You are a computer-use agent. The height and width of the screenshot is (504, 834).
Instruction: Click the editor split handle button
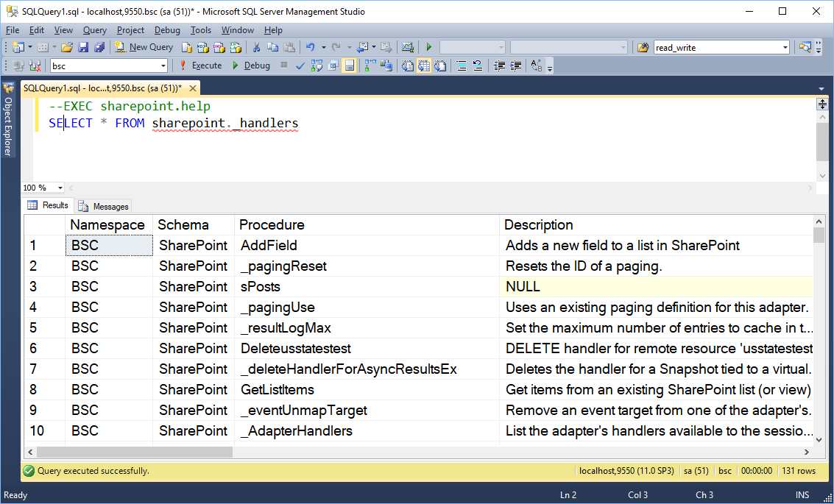[822, 104]
